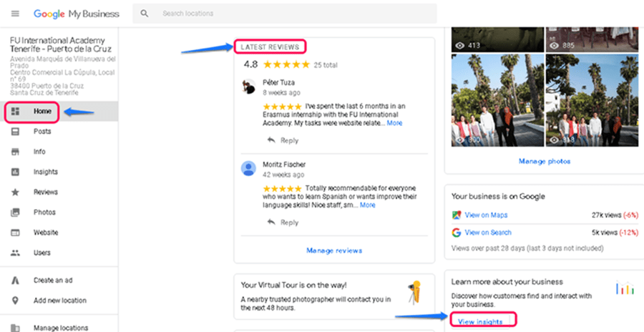Click the Virtual Tour camera illustration
This screenshot has height=332, width=644.
pos(414,292)
